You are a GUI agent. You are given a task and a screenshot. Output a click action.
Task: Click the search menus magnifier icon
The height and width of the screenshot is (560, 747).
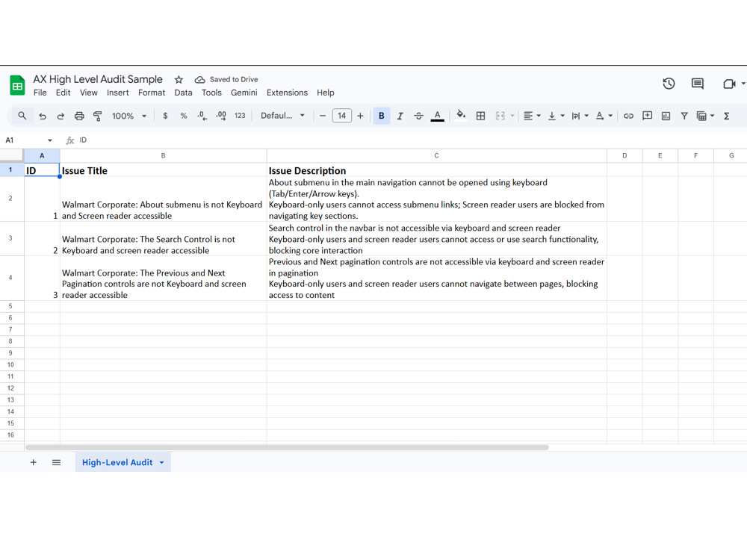tap(22, 116)
